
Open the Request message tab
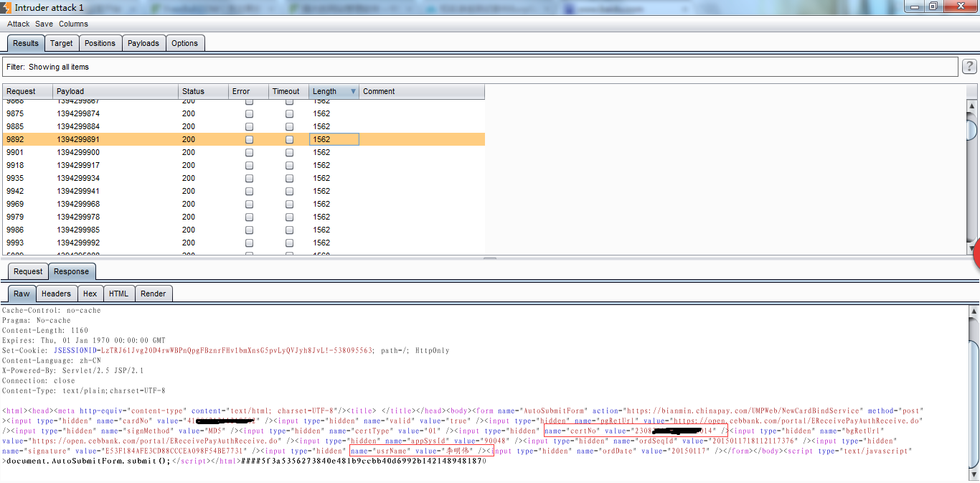coord(28,271)
